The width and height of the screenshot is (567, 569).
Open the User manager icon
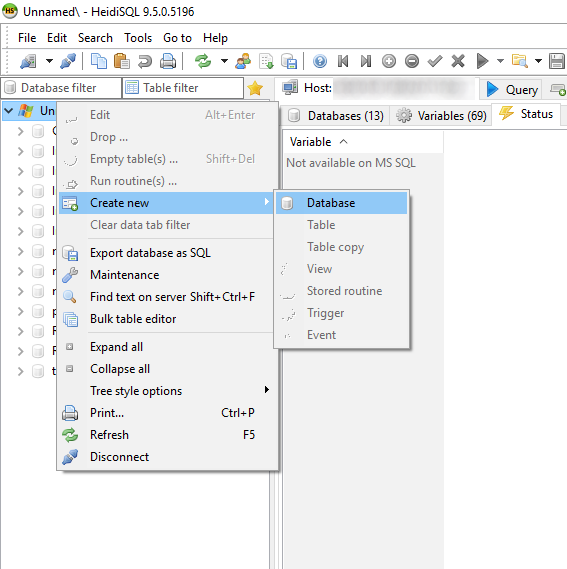243,61
